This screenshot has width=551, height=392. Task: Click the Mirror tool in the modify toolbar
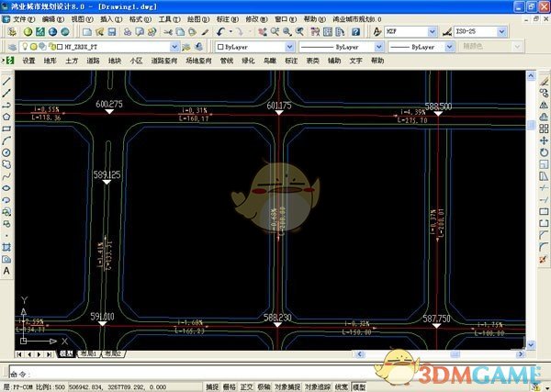544,105
